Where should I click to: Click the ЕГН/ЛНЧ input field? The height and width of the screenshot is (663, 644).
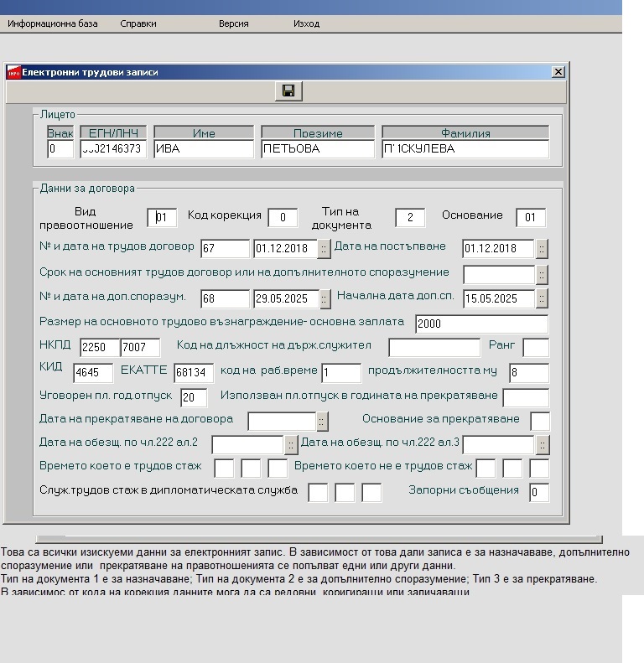(113, 149)
